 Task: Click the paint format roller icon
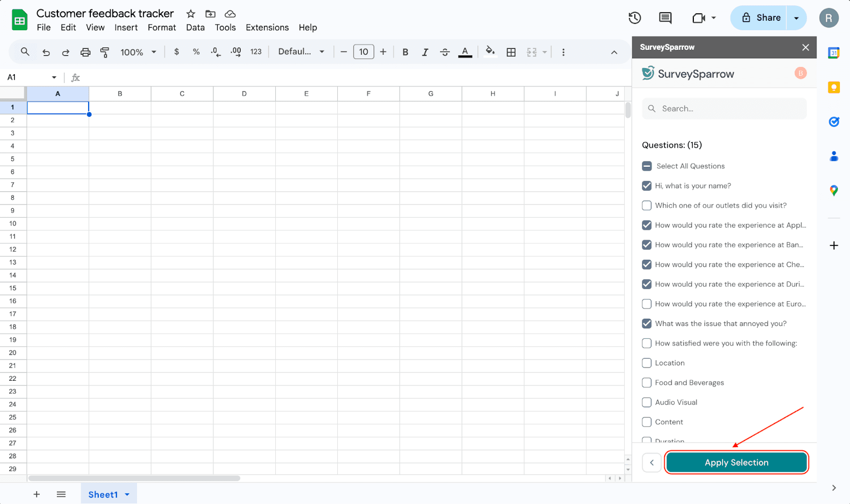click(105, 52)
